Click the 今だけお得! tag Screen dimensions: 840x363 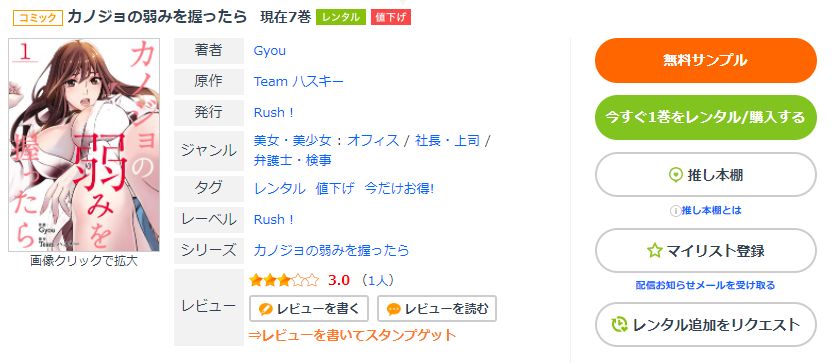click(x=399, y=188)
